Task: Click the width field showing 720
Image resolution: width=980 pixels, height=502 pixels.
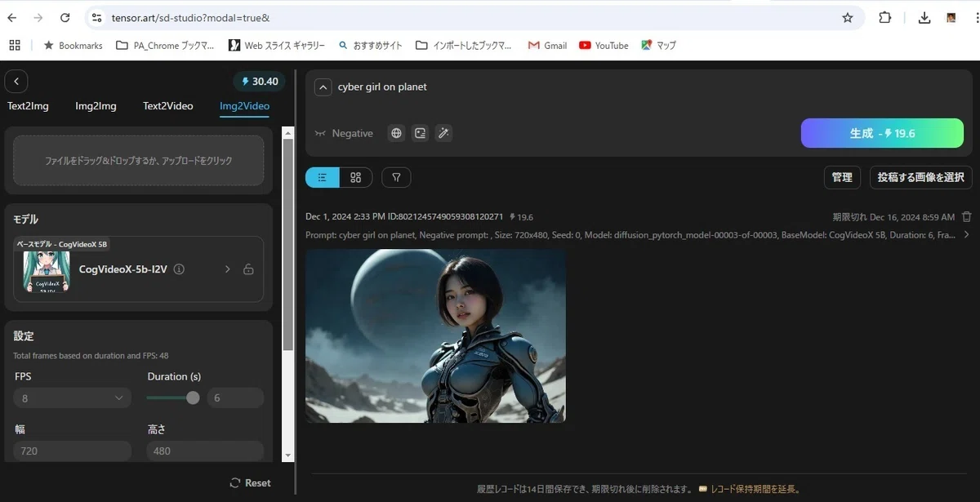Action: click(x=72, y=451)
